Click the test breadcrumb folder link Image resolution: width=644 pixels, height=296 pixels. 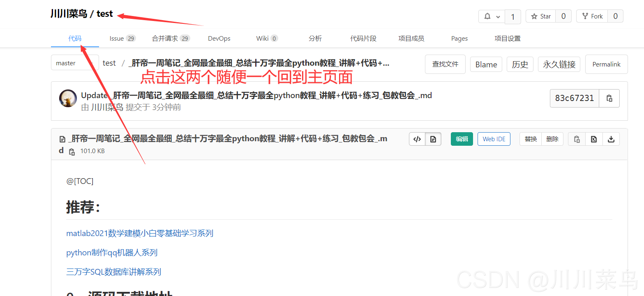(109, 63)
